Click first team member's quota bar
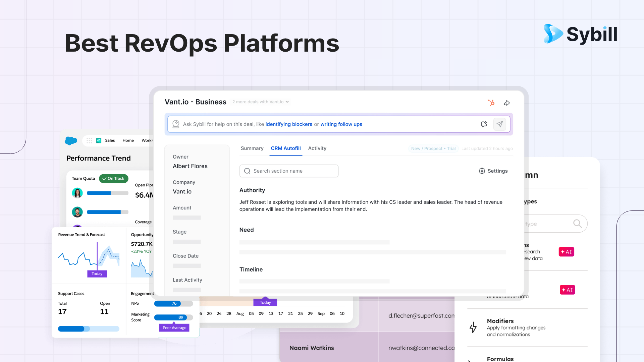 coord(107,193)
